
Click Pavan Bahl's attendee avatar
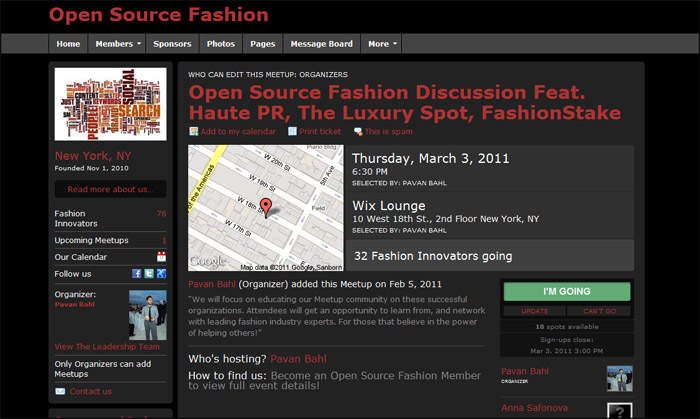pyautogui.click(x=620, y=378)
